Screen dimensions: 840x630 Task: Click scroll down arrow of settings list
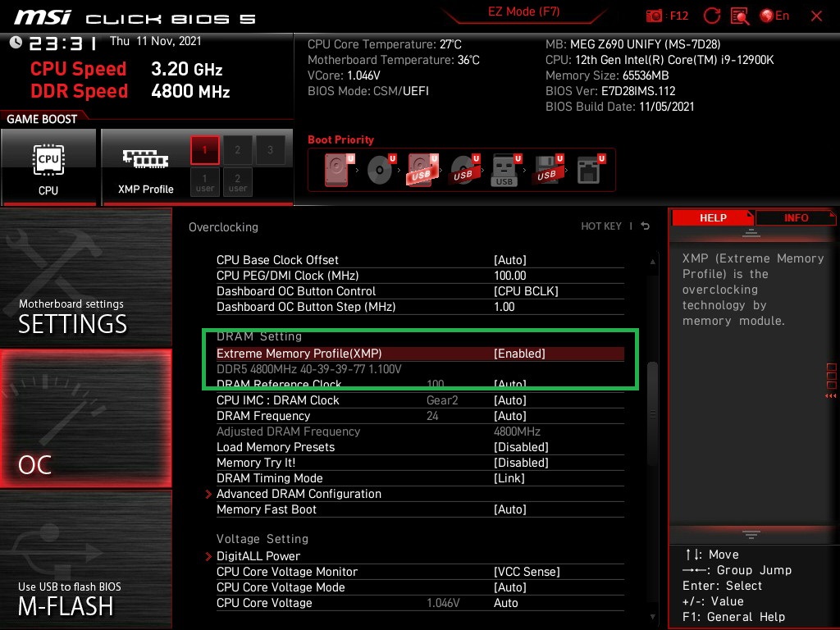pyautogui.click(x=652, y=617)
